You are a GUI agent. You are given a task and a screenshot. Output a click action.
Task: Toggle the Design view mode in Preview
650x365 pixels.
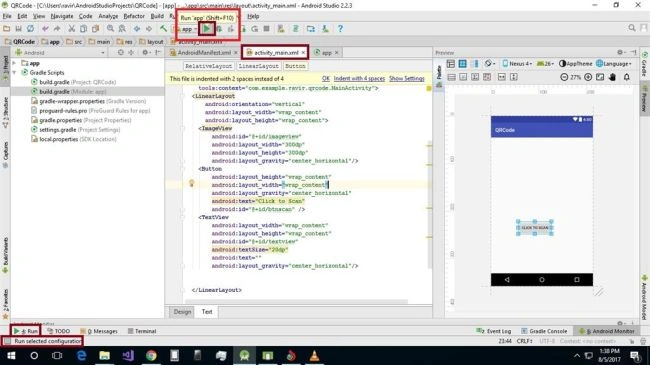point(451,63)
